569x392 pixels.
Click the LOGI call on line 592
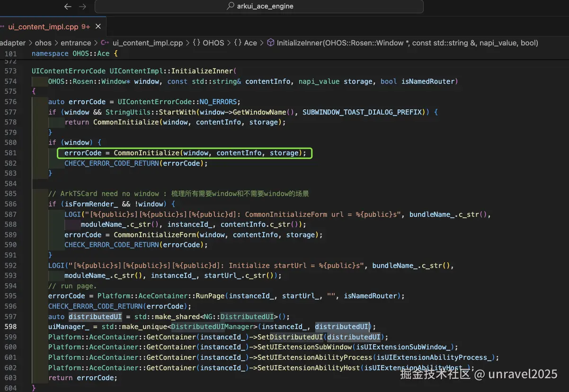point(56,266)
